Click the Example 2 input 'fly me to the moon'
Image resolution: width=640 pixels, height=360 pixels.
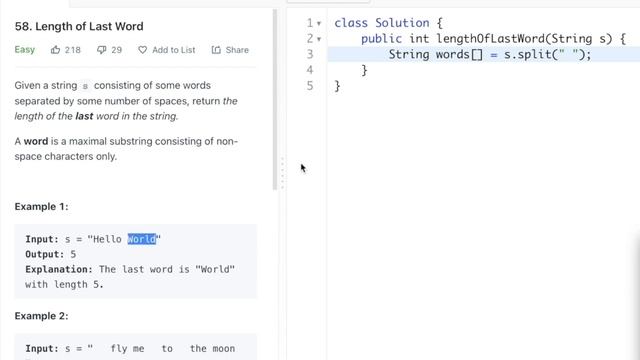click(173, 349)
